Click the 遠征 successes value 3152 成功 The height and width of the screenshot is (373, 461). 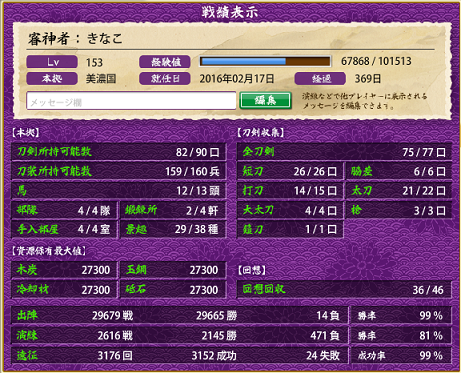pyautogui.click(x=214, y=355)
